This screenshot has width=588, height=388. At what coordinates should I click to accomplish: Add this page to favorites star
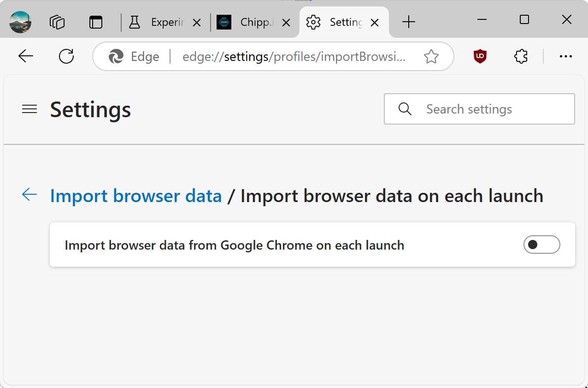pos(431,56)
